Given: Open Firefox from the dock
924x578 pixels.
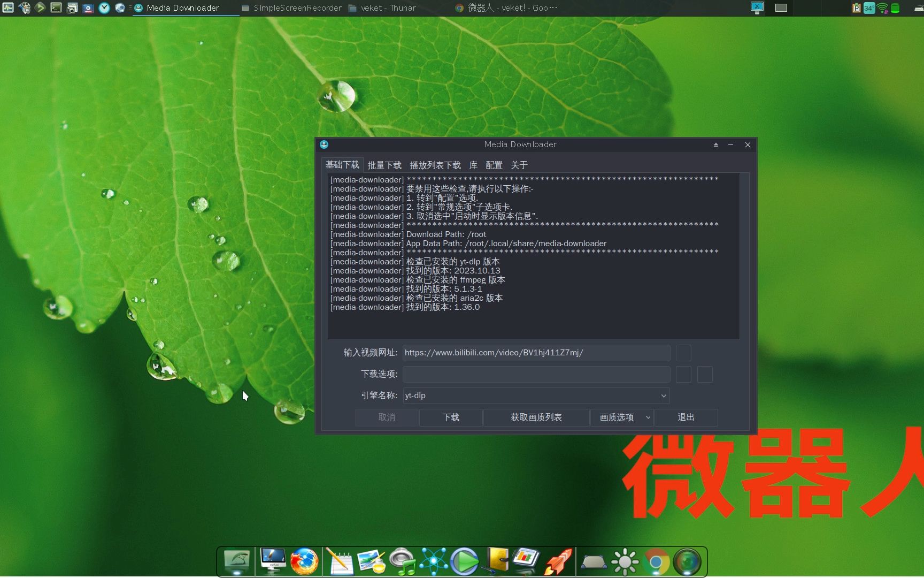Looking at the screenshot, I should coord(304,561).
